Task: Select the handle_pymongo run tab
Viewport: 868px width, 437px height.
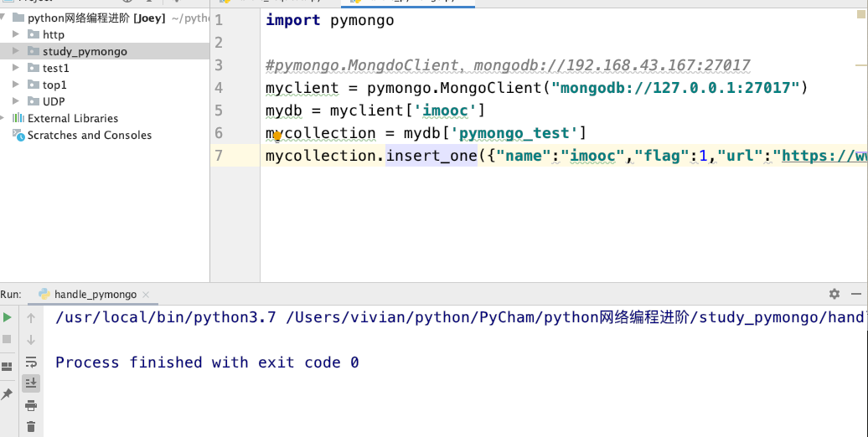Action: click(x=95, y=295)
